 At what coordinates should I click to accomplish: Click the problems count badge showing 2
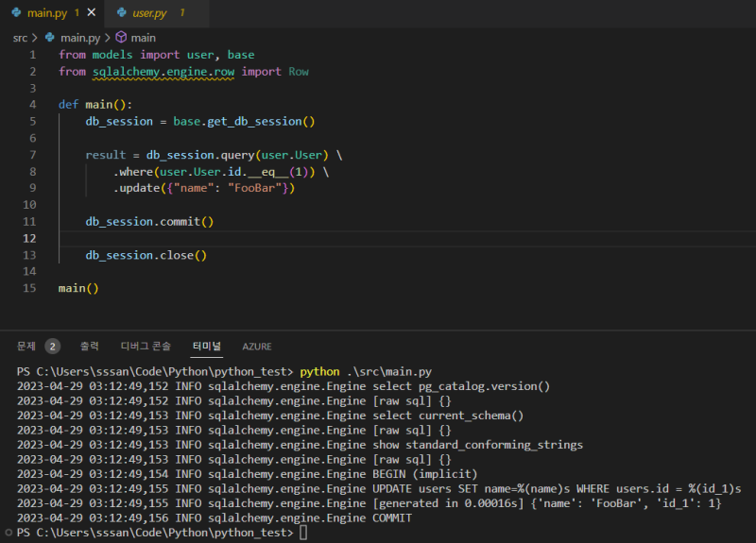(x=53, y=346)
